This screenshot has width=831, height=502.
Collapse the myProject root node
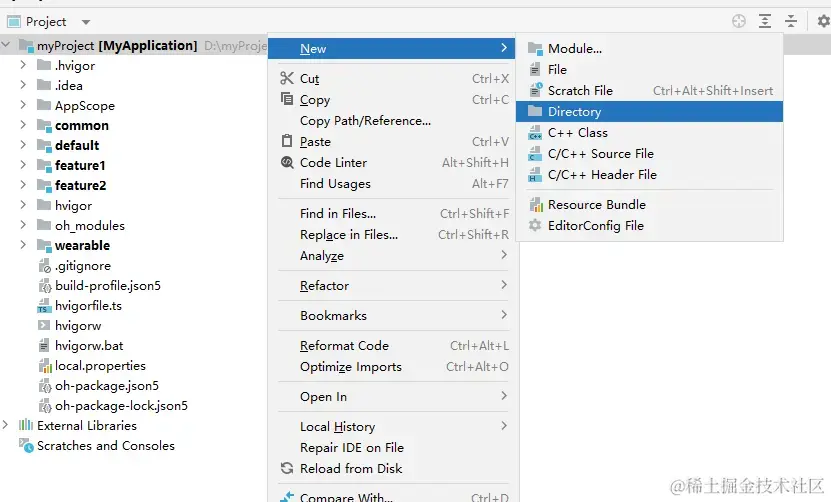pyautogui.click(x=6, y=45)
